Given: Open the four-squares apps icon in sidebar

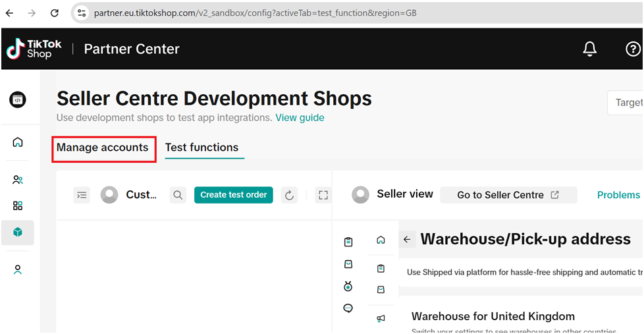Looking at the screenshot, I should (x=18, y=206).
